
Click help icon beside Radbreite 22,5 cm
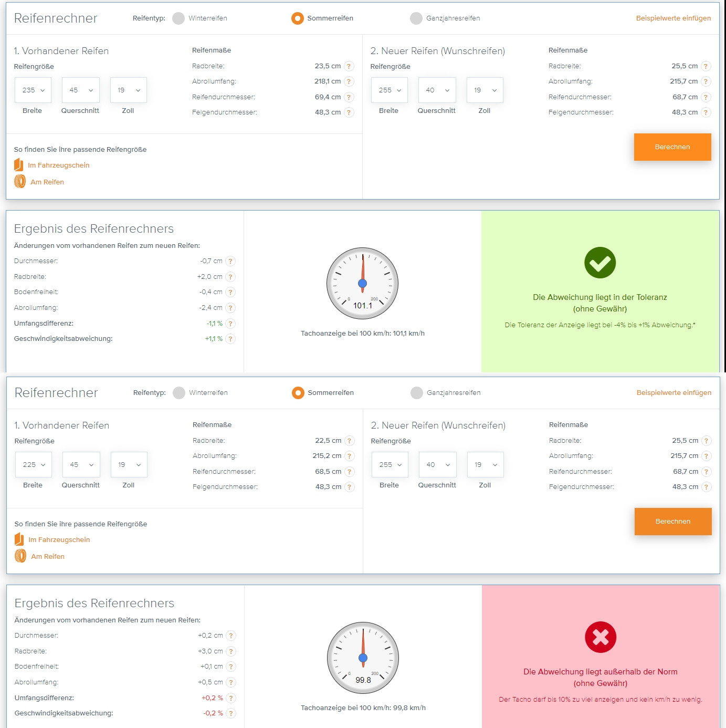point(350,441)
